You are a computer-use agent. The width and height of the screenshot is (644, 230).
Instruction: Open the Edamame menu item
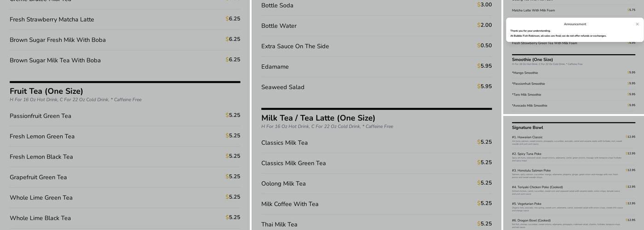pyautogui.click(x=275, y=67)
